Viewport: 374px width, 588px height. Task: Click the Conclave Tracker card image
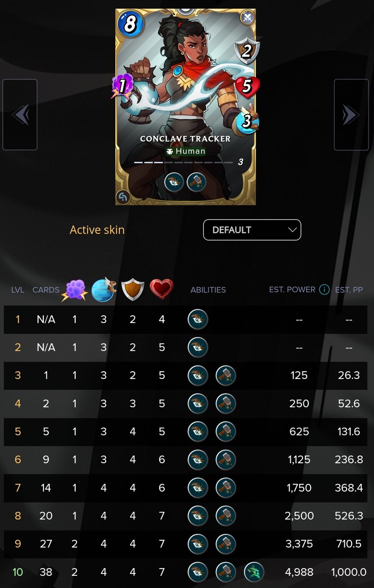tap(186, 106)
